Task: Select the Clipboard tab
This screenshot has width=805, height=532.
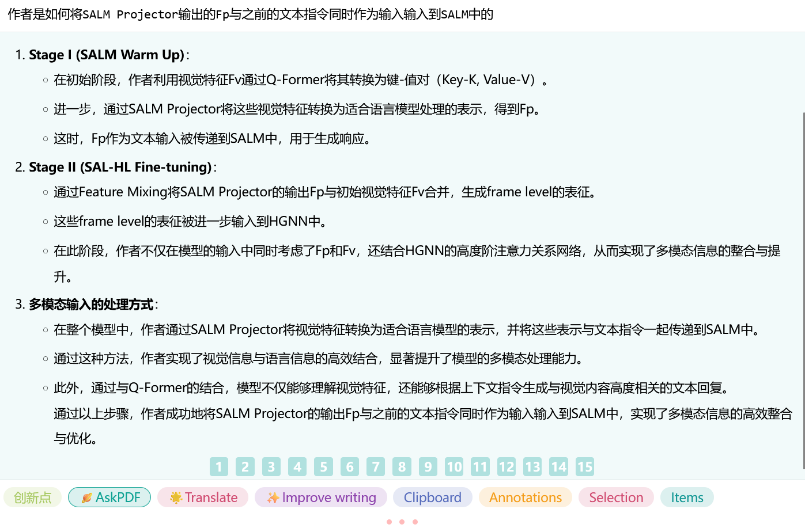Action: 432,497
